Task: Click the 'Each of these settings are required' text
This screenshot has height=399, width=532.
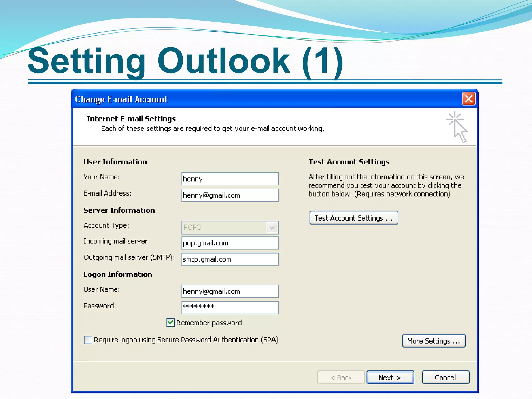Action: pyautogui.click(x=212, y=129)
